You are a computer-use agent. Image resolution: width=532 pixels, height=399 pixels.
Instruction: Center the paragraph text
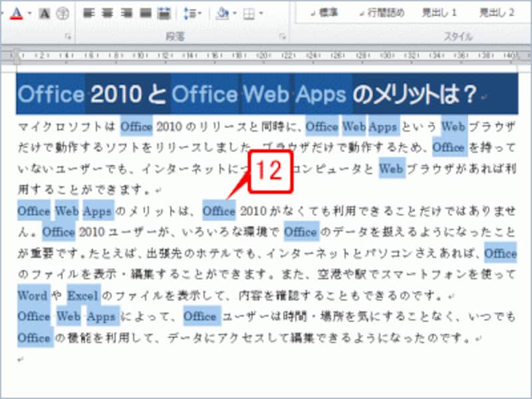point(108,13)
